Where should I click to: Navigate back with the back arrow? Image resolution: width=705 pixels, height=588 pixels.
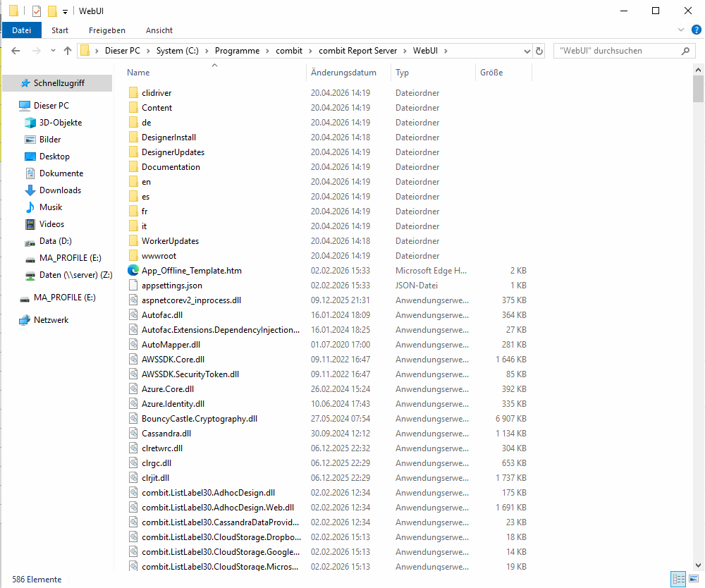[x=16, y=51]
